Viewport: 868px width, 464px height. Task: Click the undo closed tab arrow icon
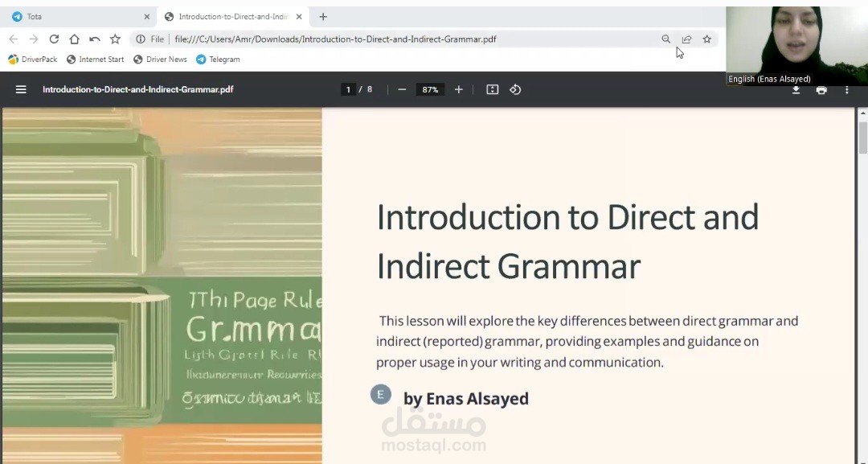(95, 39)
